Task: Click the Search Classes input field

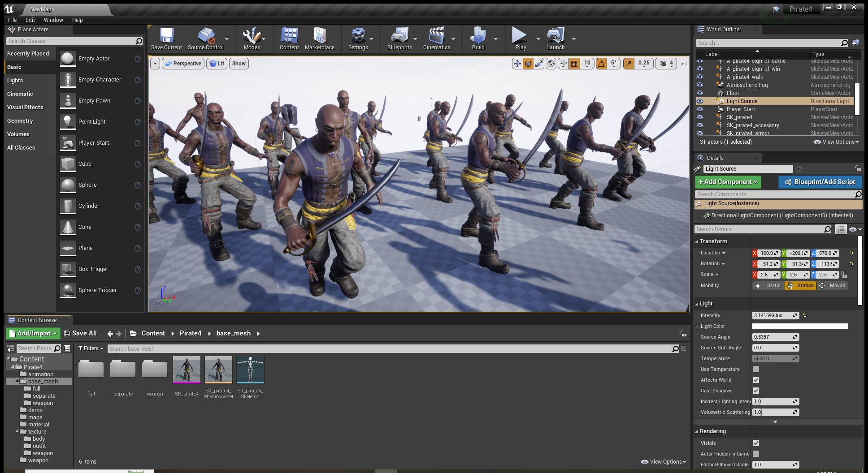Action: pos(74,41)
